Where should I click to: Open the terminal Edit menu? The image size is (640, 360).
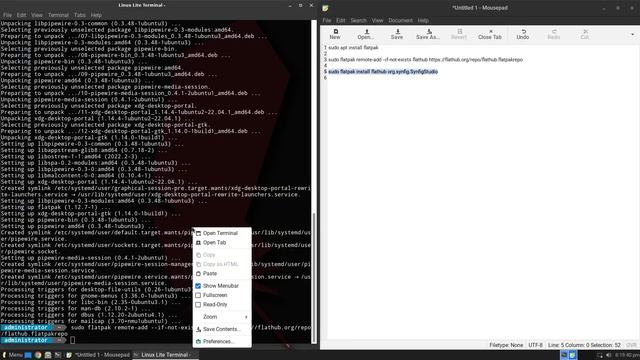(x=21, y=15)
